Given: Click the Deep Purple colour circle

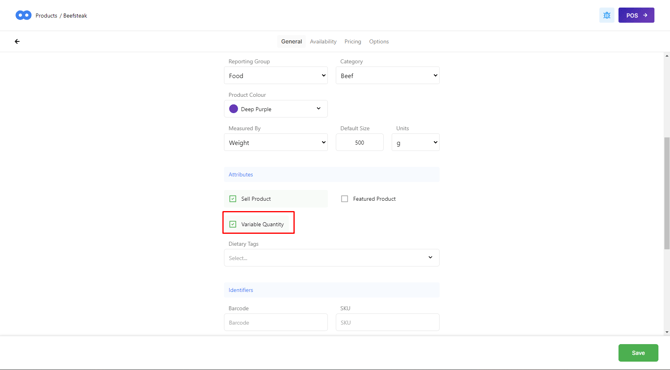Looking at the screenshot, I should click(x=233, y=109).
